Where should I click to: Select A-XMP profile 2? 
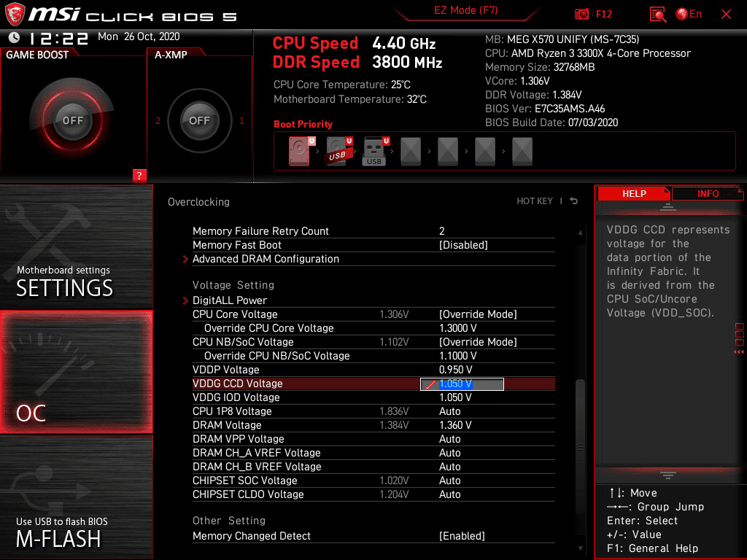point(158,120)
